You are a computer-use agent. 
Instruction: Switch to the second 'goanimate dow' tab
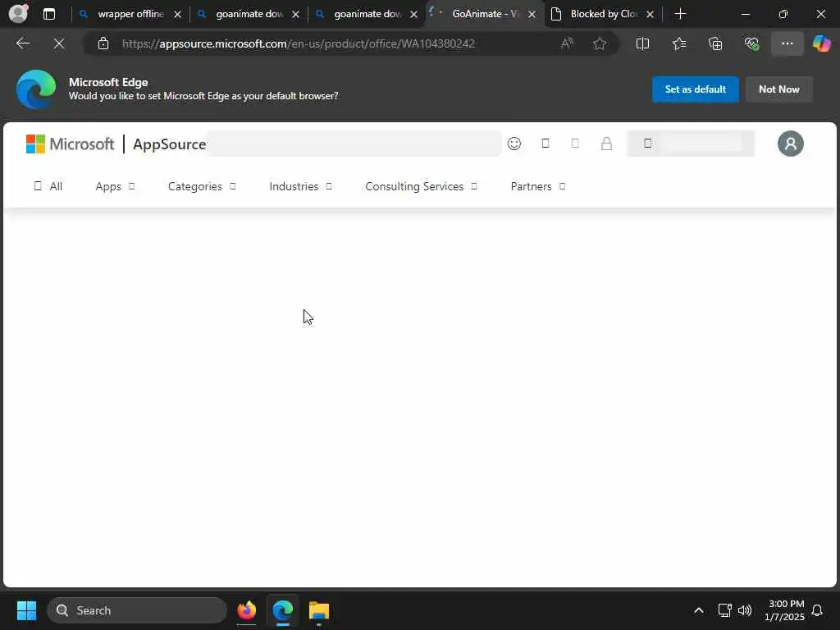[x=367, y=14]
